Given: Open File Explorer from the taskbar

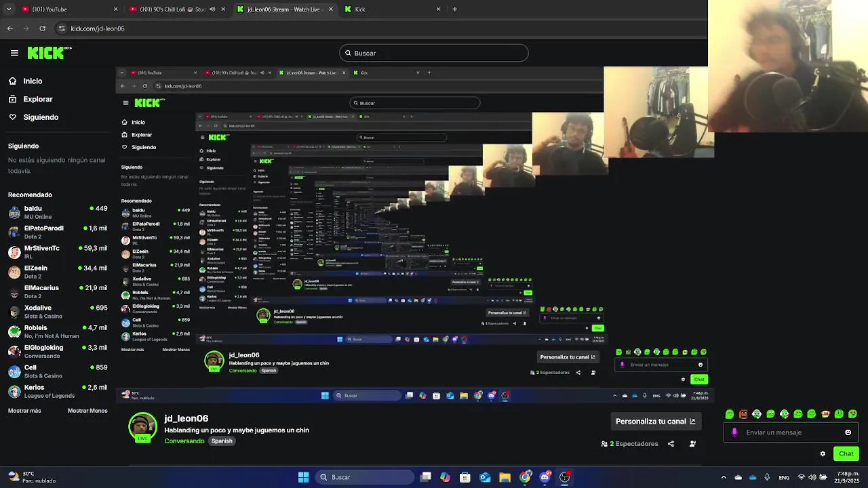Looking at the screenshot, I should (505, 477).
